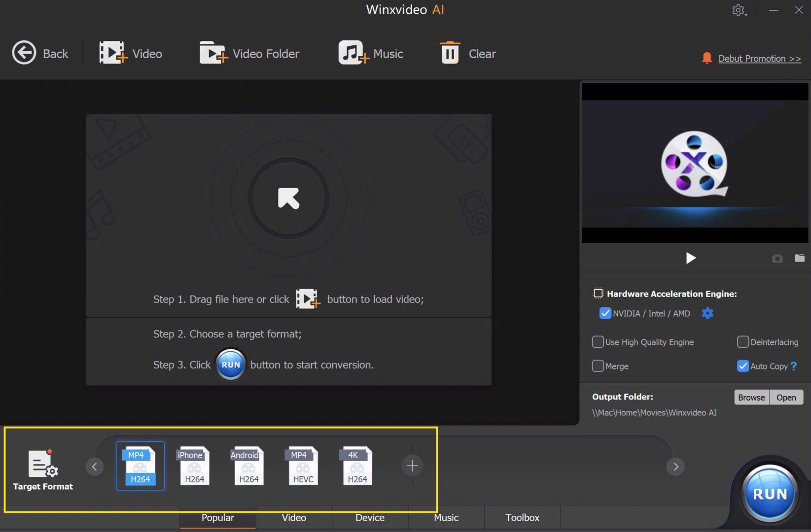Switch to the Popular tab
The image size is (811, 532).
pyautogui.click(x=217, y=518)
